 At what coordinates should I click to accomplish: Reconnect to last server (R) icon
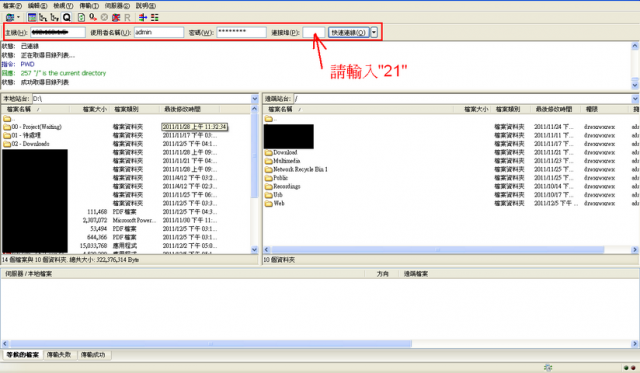(x=127, y=18)
